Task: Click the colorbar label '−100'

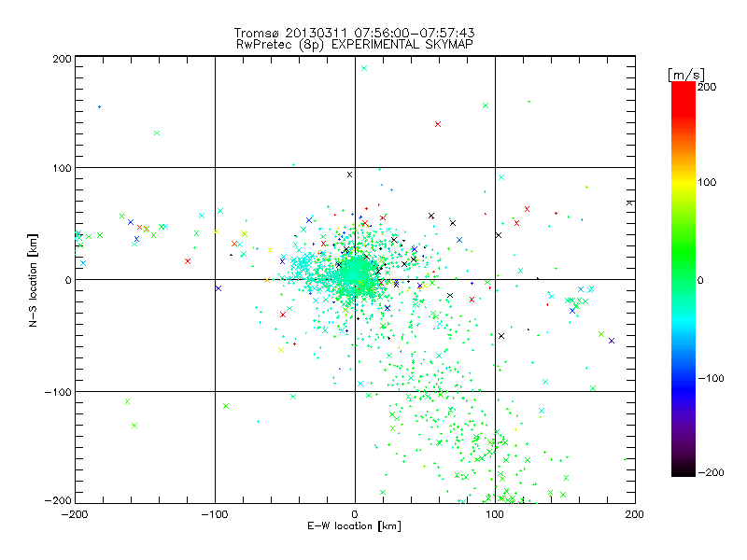Action: click(x=711, y=378)
